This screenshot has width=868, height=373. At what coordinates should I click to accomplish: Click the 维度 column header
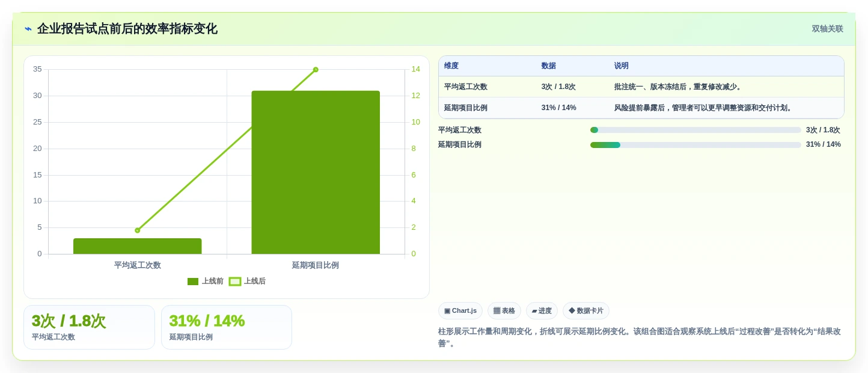tap(451, 66)
